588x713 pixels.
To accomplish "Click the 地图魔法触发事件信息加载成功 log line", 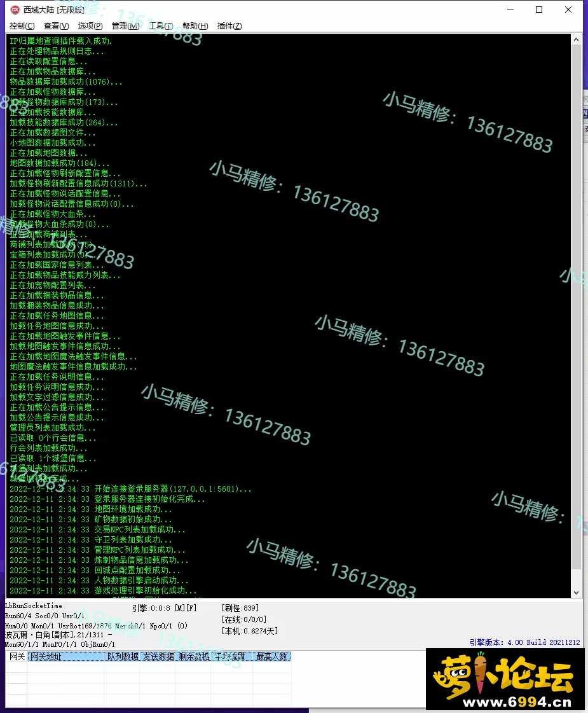I will tap(73, 366).
